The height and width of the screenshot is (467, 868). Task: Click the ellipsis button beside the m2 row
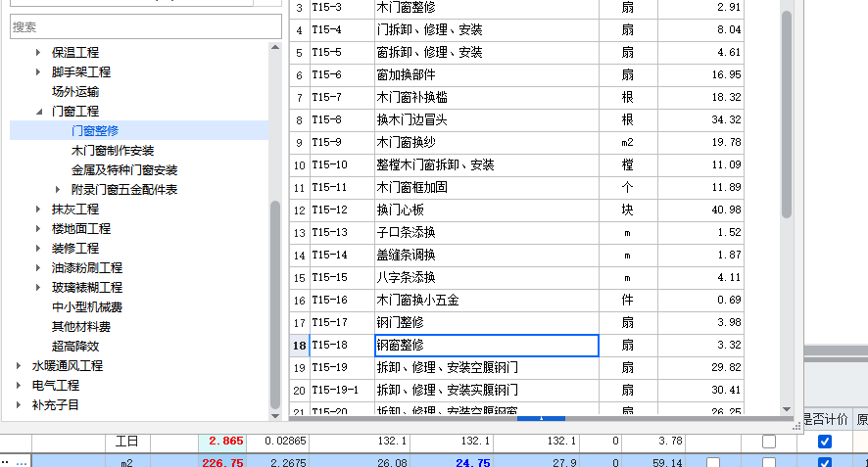[22, 462]
